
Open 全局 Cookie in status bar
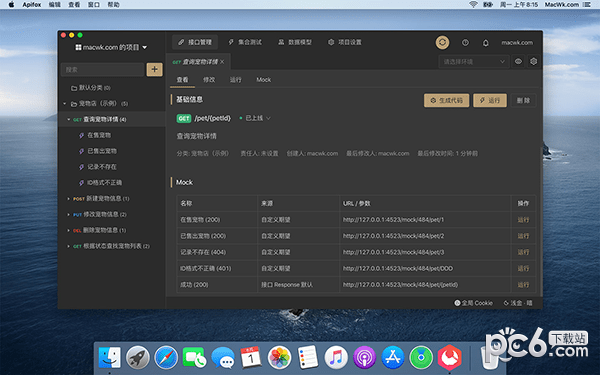point(473,303)
